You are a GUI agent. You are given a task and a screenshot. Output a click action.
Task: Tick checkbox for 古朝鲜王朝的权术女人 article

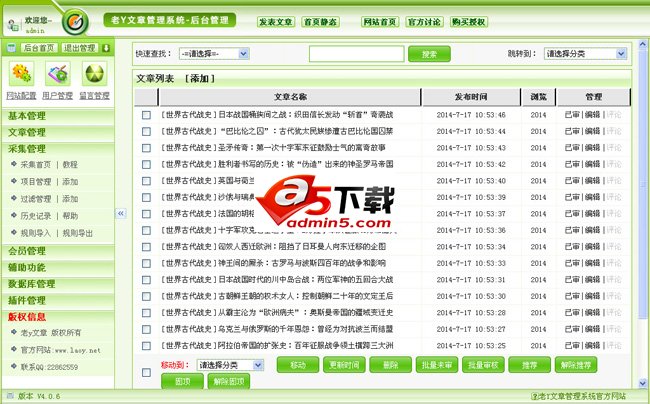pyautogui.click(x=146, y=296)
